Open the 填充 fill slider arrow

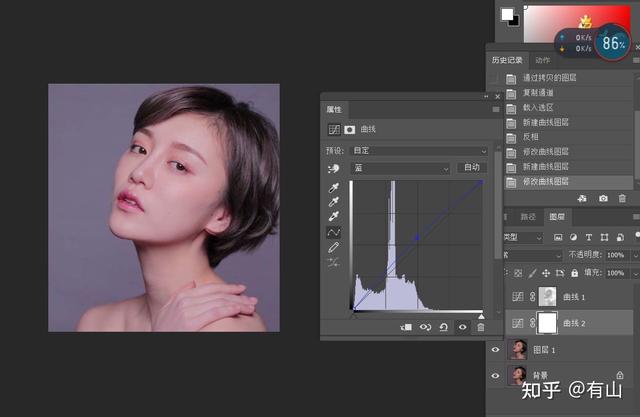(635, 273)
